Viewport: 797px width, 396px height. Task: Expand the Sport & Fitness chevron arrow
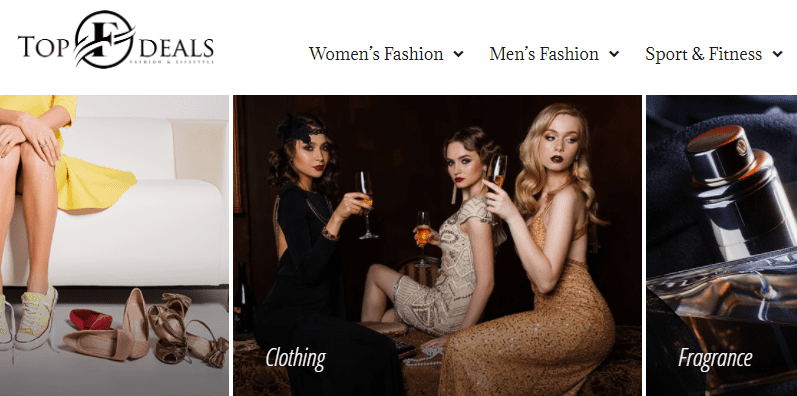point(777,54)
